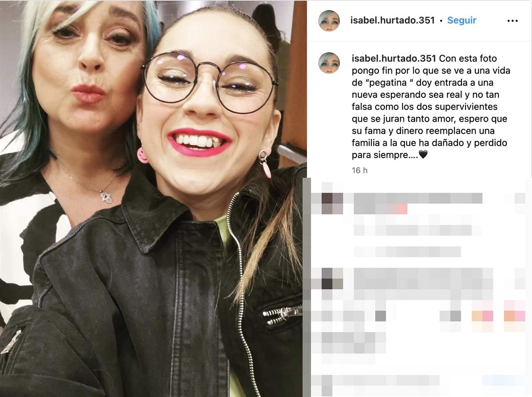Open profile avatar in the post header

tap(329, 20)
